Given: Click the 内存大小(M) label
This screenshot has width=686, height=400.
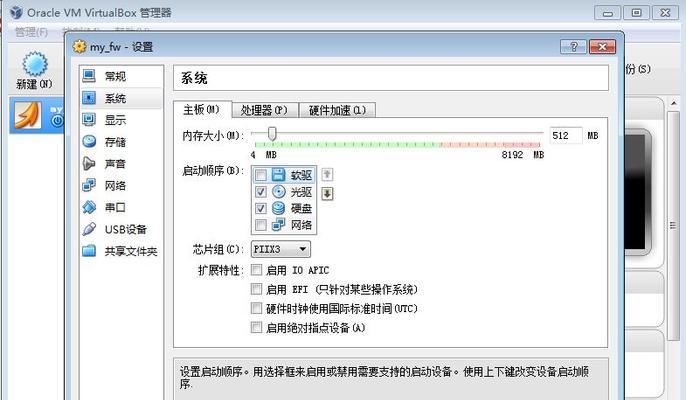Looking at the screenshot, I should click(x=213, y=136).
